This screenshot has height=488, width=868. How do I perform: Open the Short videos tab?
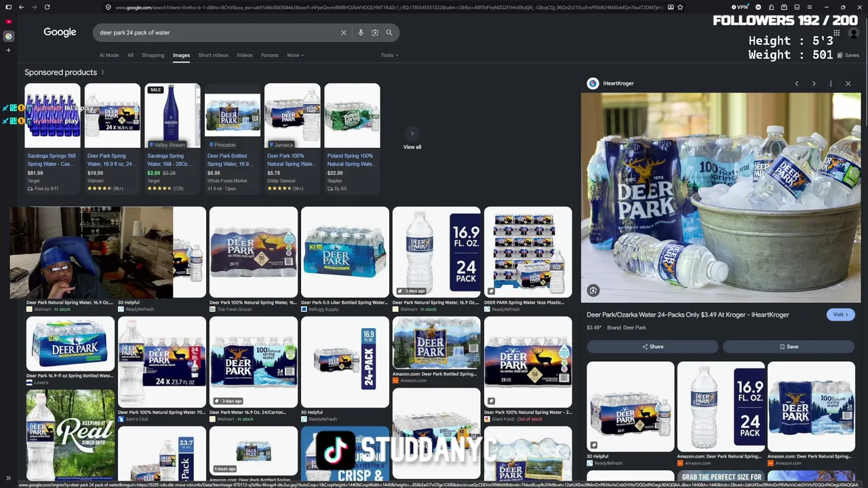click(213, 56)
